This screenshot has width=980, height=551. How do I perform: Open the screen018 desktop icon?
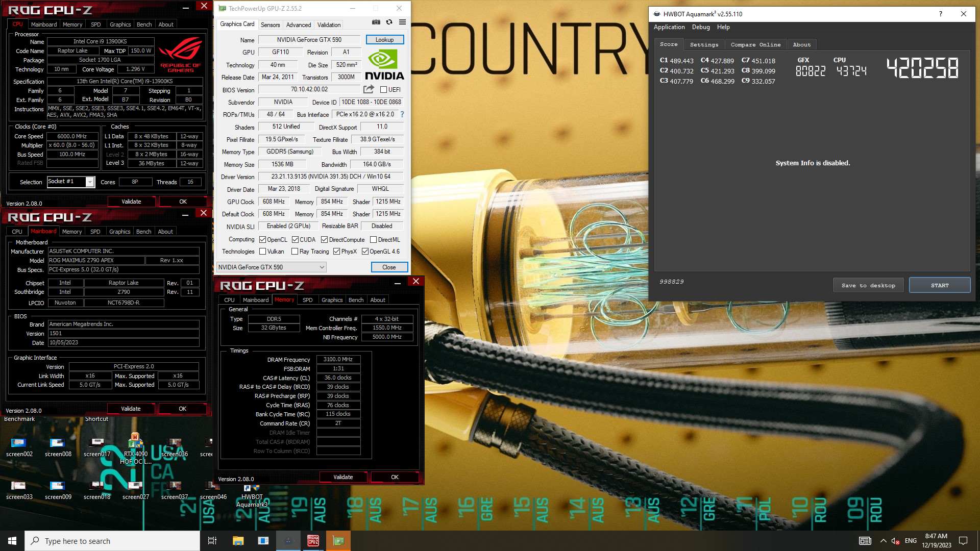[97, 490]
